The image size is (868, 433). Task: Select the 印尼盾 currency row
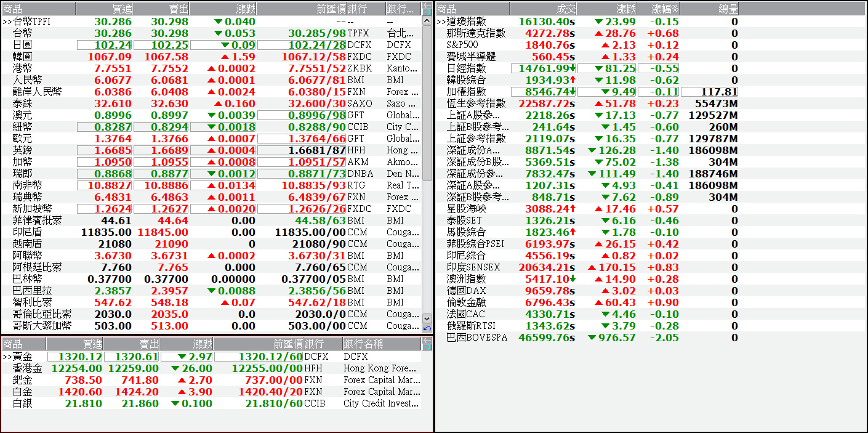pyautogui.click(x=212, y=232)
